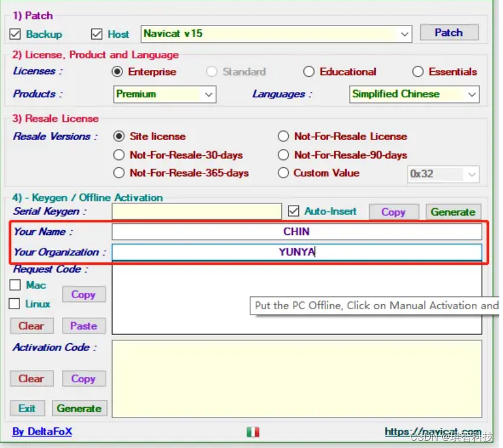This screenshot has width=503, height=448.
Task: Select the Standard license radio button
Action: click(x=212, y=71)
